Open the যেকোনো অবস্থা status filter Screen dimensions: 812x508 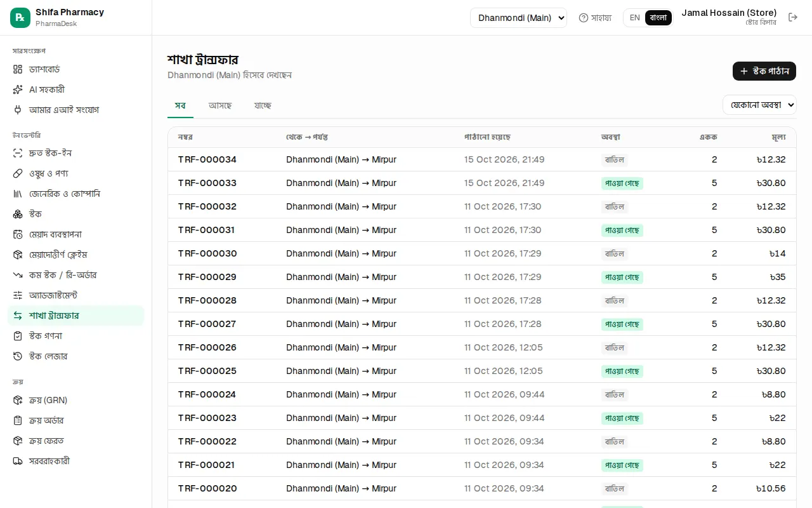click(759, 105)
